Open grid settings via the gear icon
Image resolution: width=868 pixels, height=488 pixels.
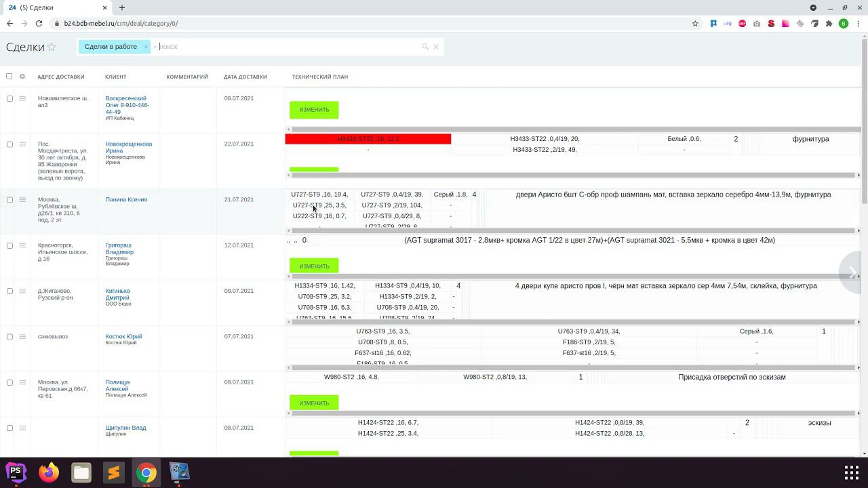click(x=22, y=77)
